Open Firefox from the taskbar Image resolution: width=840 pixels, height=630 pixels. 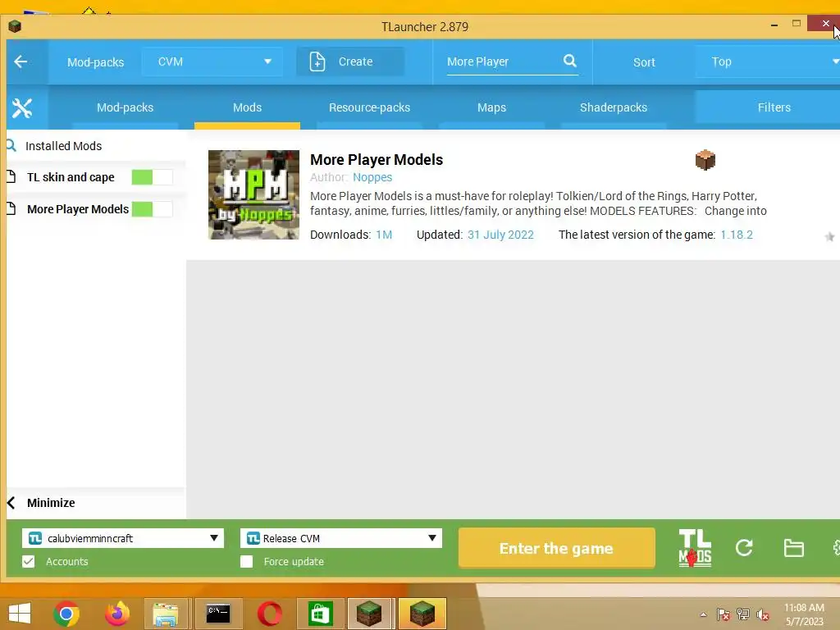point(116,614)
